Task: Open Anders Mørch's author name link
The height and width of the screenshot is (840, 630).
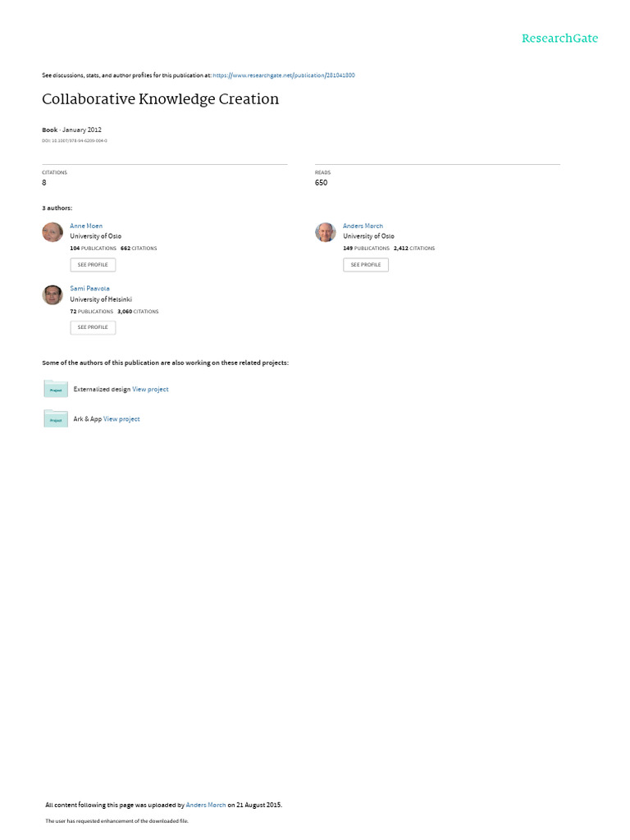Action: coord(363,226)
